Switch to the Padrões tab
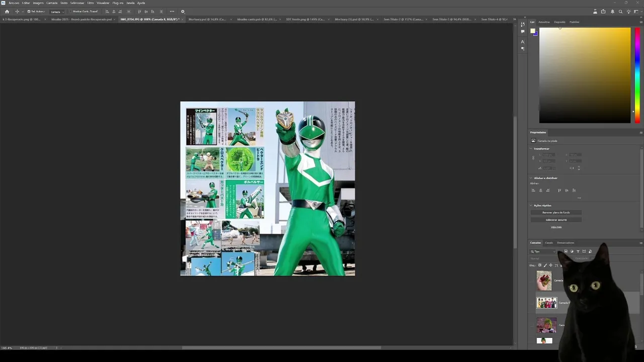The image size is (644, 362). (x=574, y=22)
